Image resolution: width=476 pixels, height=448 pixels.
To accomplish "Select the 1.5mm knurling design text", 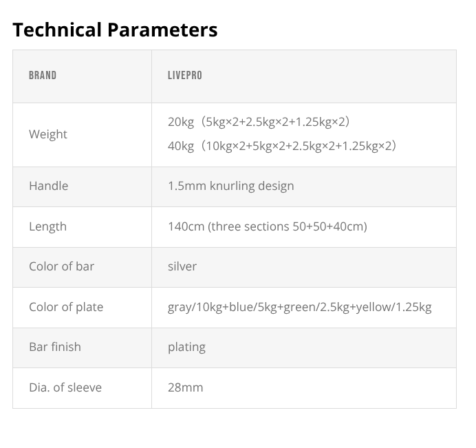I will pos(230,186).
